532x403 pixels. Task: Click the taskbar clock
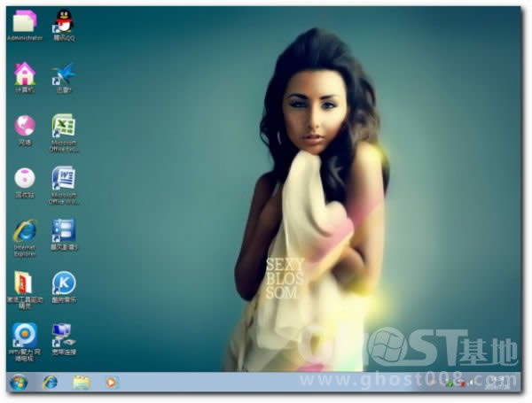point(498,383)
